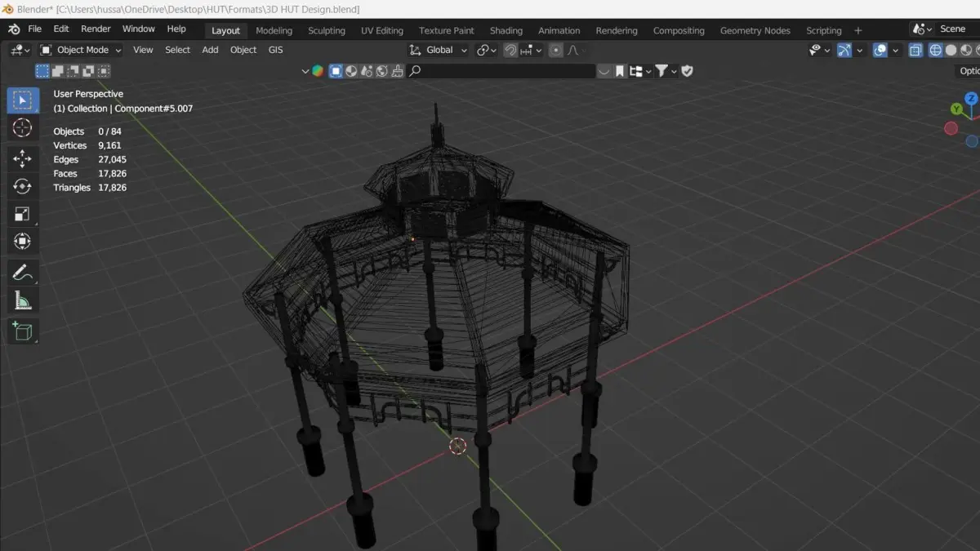The width and height of the screenshot is (980, 551).
Task: Toggle viewport gizmos display
Action: tap(844, 50)
